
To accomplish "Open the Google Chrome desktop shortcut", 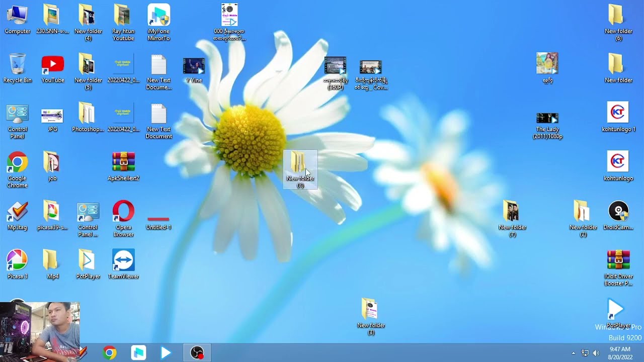I will click(x=18, y=170).
